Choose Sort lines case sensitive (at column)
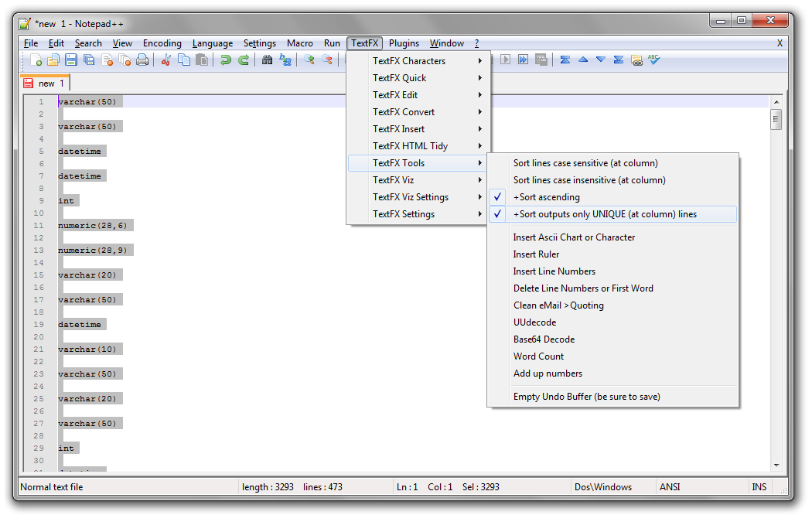The width and height of the screenshot is (812, 515). 612,163
